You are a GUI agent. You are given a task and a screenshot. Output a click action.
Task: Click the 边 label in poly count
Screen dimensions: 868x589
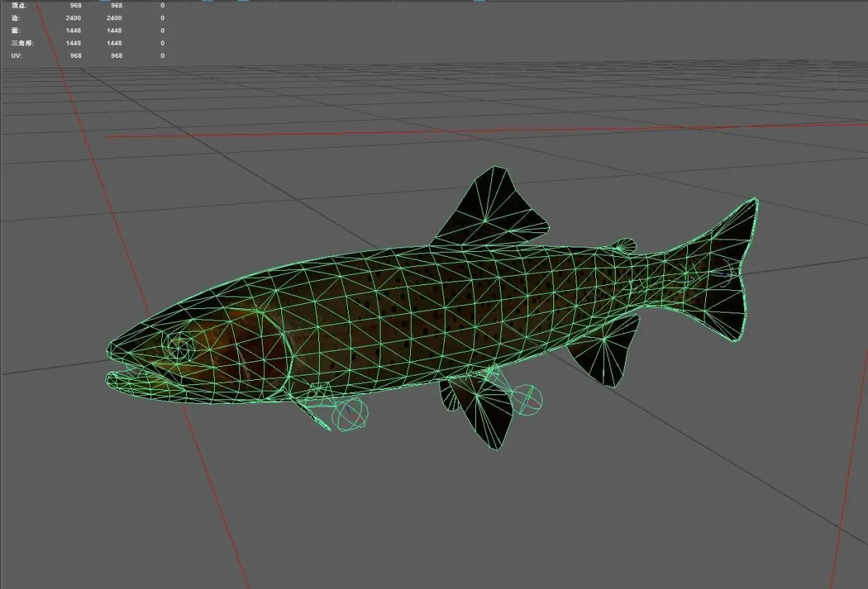tap(16, 17)
